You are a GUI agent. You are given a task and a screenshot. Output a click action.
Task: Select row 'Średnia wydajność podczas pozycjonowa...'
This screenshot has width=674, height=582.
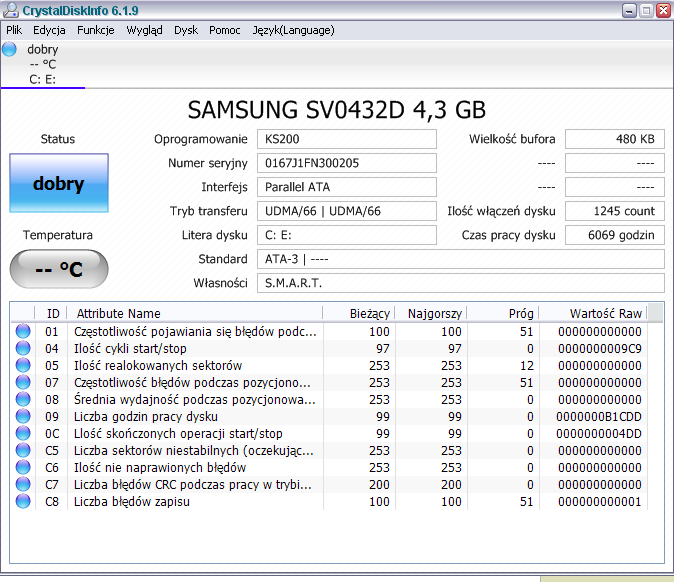point(329,400)
